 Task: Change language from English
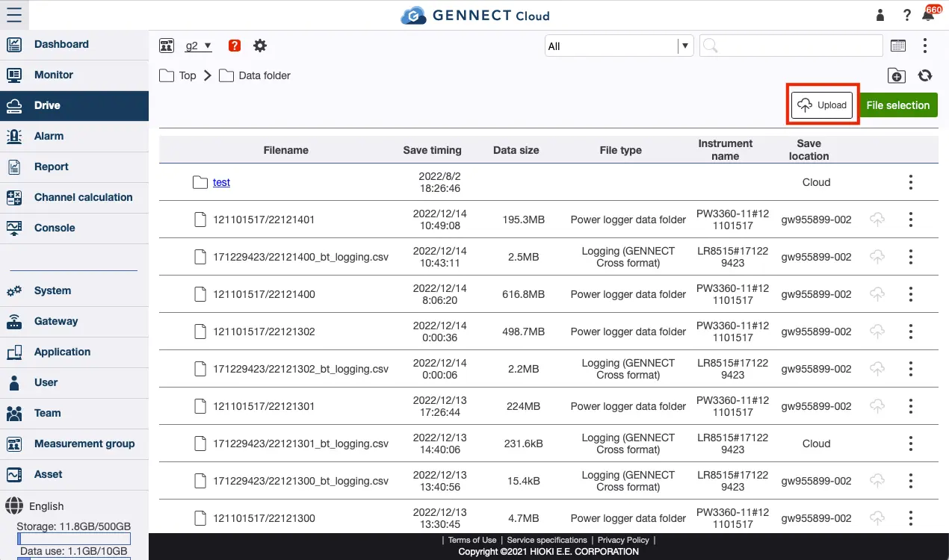35,506
